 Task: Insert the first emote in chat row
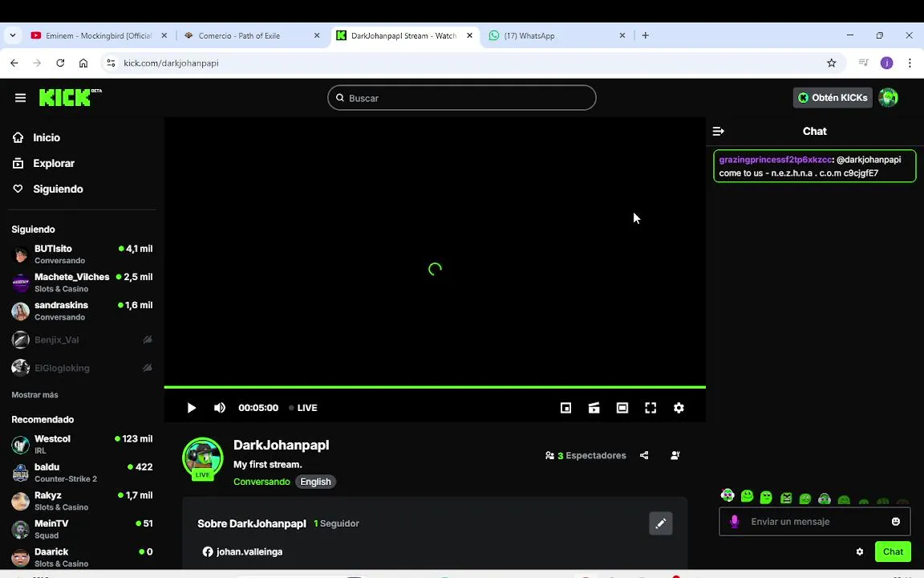727,496
